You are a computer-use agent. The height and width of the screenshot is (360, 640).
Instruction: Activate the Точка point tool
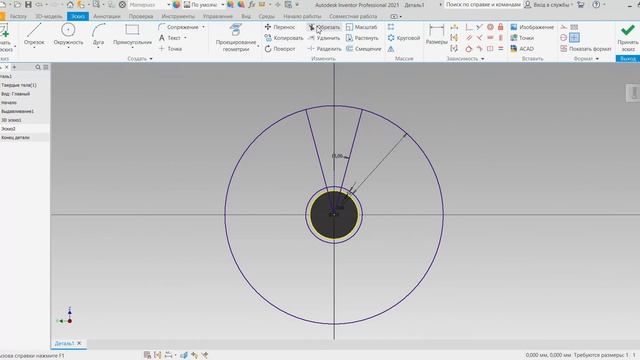click(x=170, y=49)
